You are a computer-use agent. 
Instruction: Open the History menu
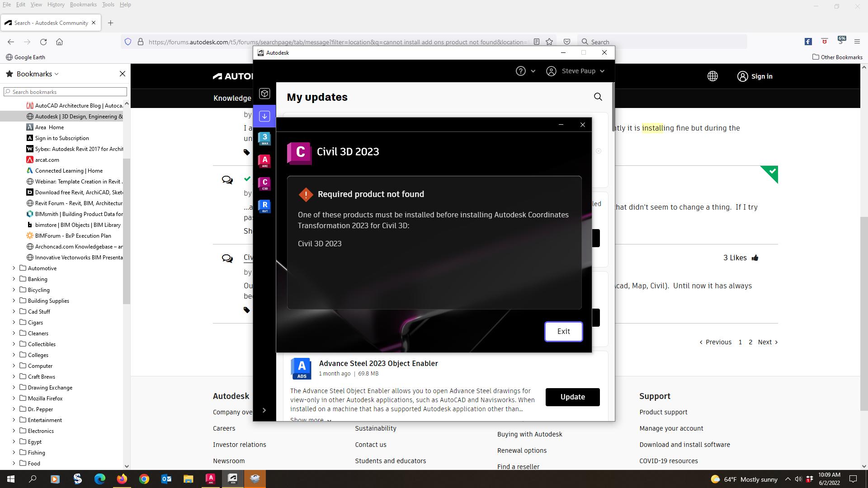point(56,5)
